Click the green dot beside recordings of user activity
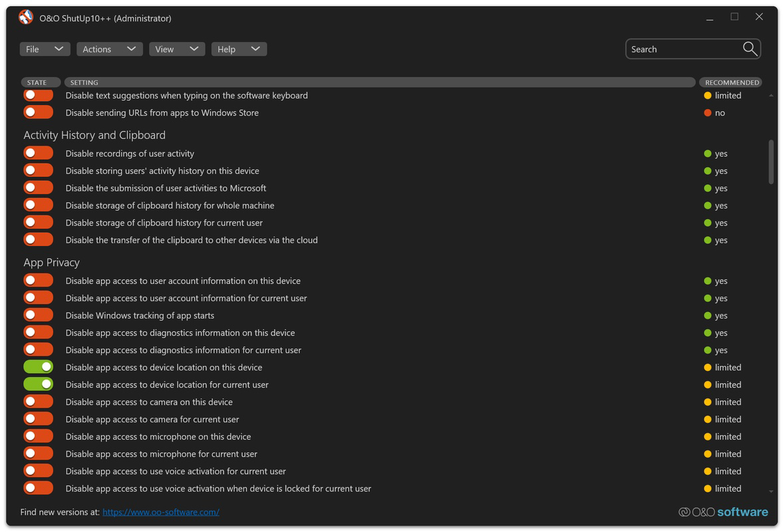This screenshot has height=532, width=784. [708, 154]
